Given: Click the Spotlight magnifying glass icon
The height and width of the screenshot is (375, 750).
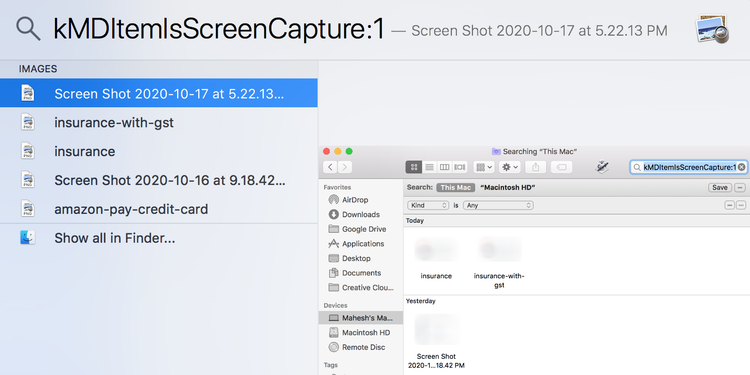Looking at the screenshot, I should (28, 29).
